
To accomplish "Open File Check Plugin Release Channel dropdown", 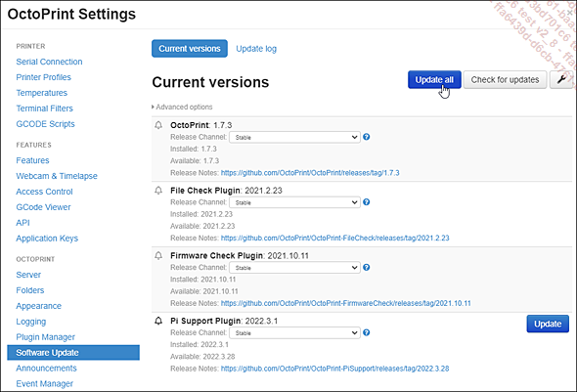I will pyautogui.click(x=294, y=202).
